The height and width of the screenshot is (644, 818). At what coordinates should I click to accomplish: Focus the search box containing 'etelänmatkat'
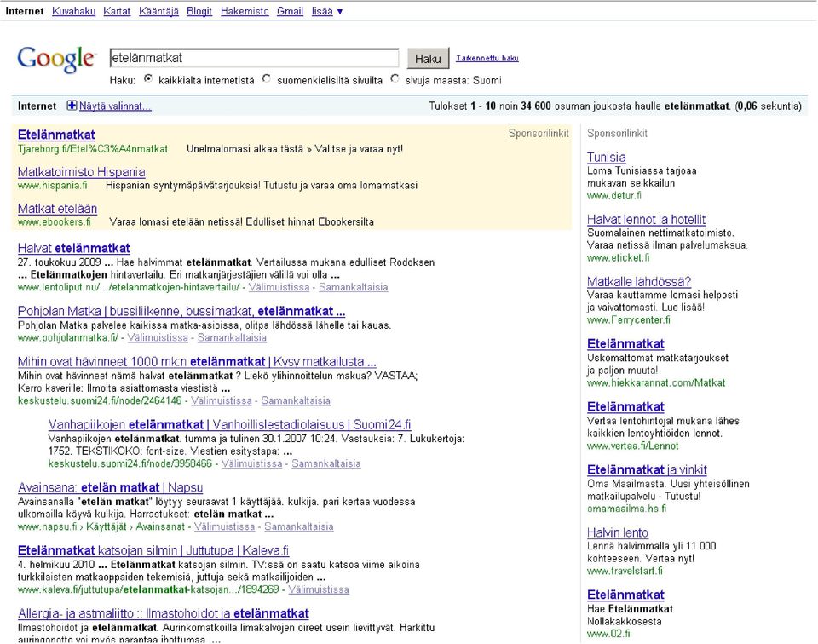point(254,58)
